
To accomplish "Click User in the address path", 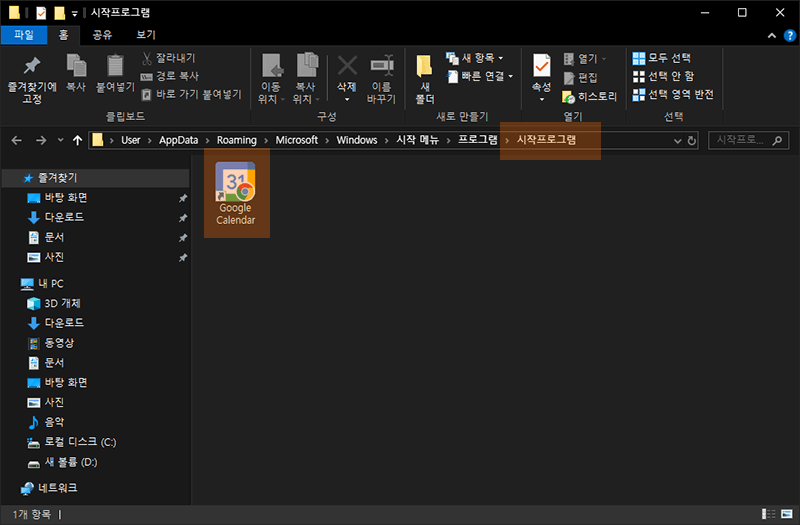I will point(131,140).
